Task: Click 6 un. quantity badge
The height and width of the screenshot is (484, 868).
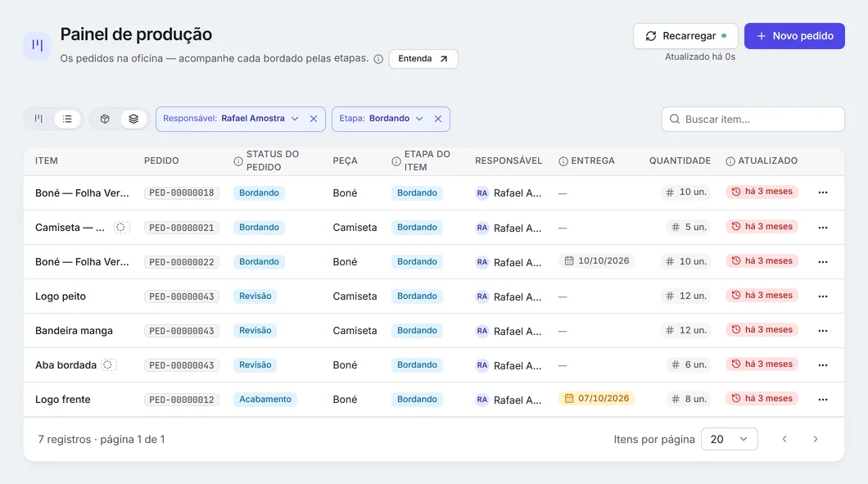Action: pos(689,364)
